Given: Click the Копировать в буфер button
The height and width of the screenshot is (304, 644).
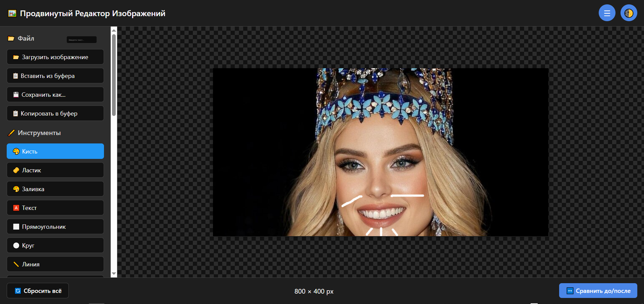Looking at the screenshot, I should 55,114.
